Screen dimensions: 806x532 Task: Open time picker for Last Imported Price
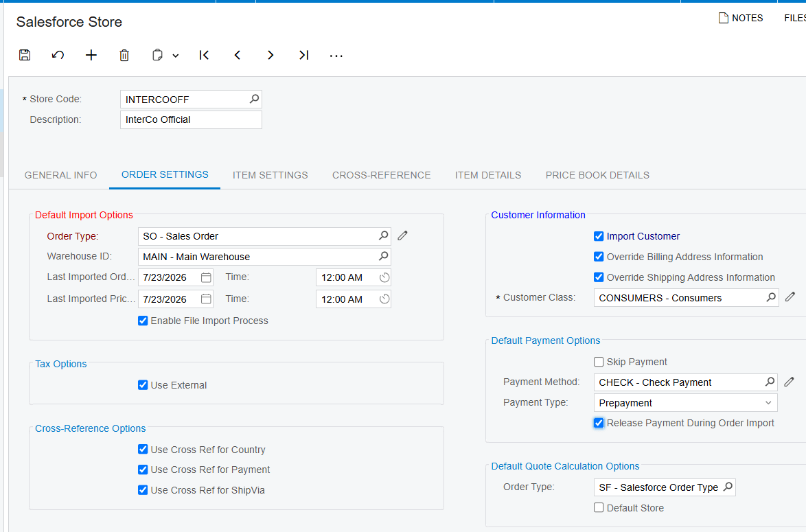[x=384, y=299]
